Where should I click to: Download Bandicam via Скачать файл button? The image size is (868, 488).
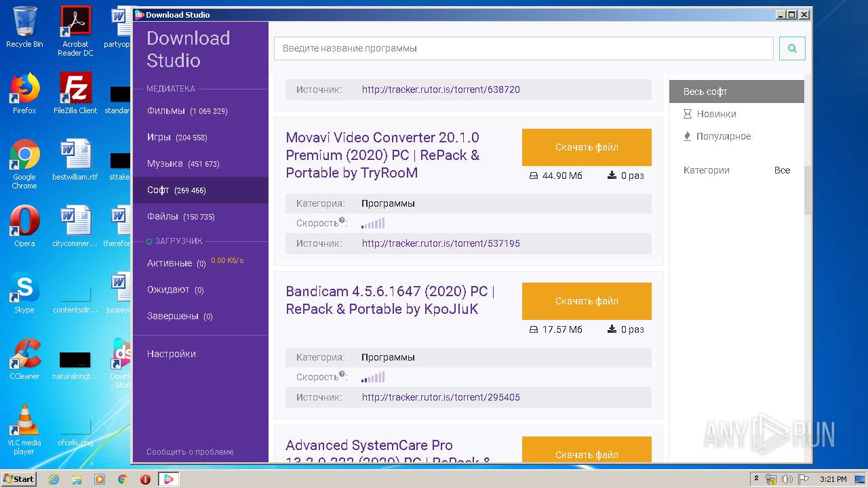tap(587, 301)
